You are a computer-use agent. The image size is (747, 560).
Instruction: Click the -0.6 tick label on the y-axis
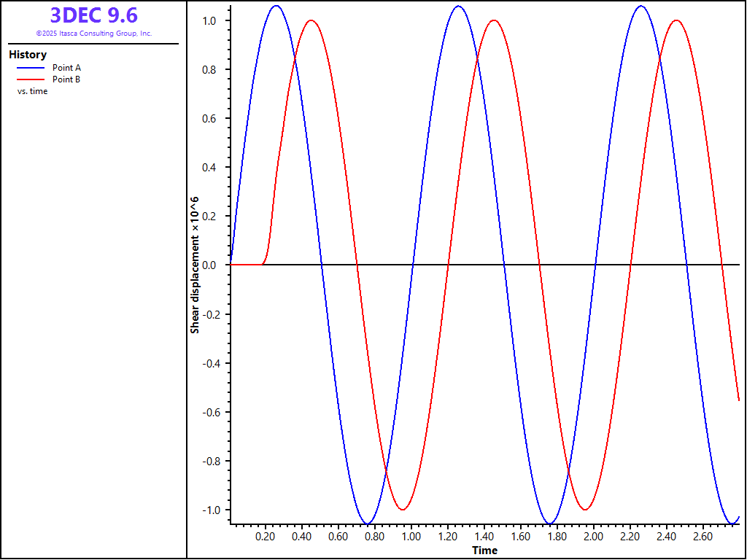(208, 412)
